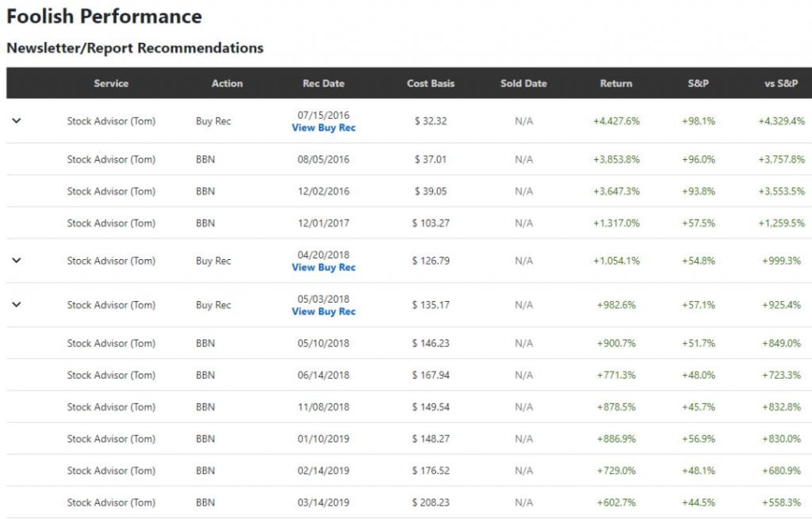Click the +1,259.5% vs S&P value
This screenshot has width=812, height=519.
click(x=781, y=223)
